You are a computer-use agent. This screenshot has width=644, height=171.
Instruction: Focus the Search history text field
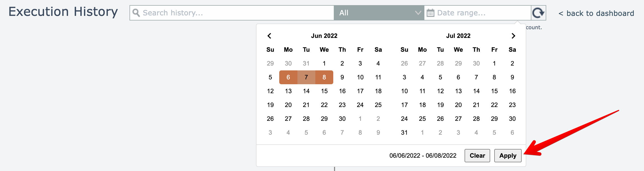[235, 13]
